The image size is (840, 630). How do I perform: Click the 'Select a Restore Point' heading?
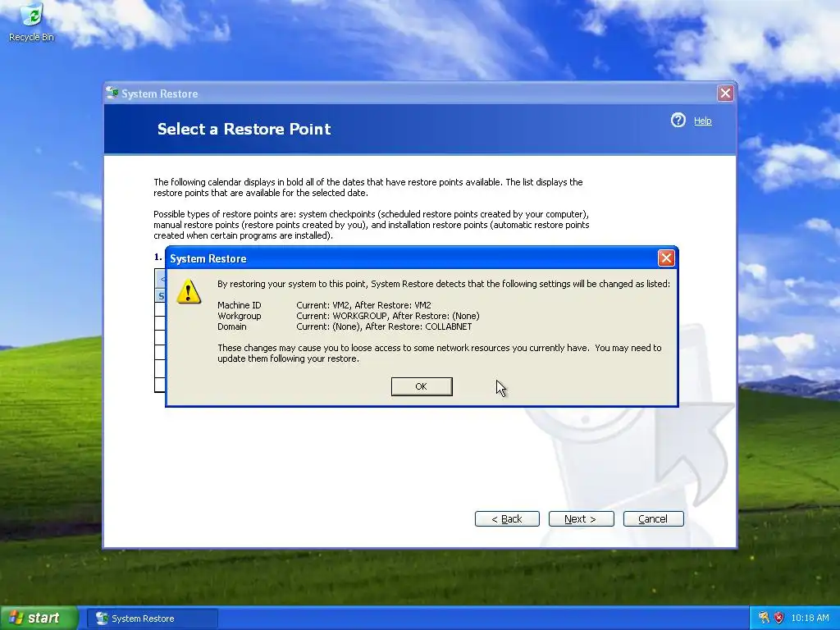[244, 129]
